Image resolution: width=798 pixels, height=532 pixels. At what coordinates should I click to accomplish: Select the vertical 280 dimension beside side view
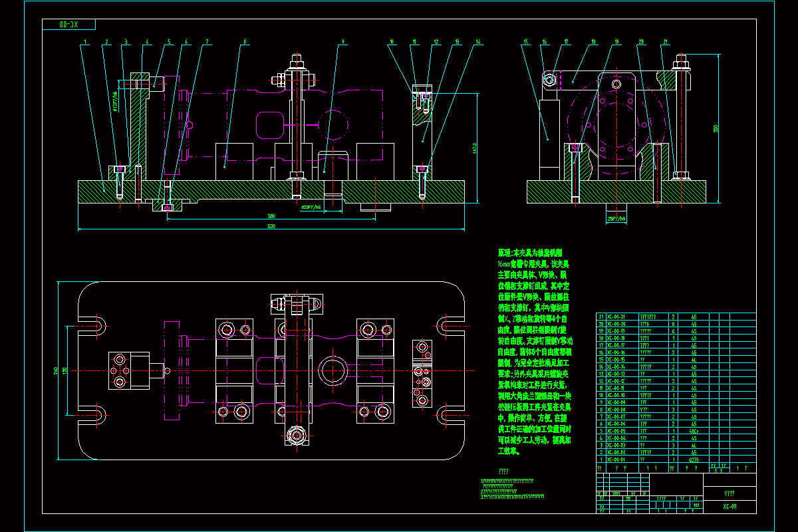tap(716, 128)
